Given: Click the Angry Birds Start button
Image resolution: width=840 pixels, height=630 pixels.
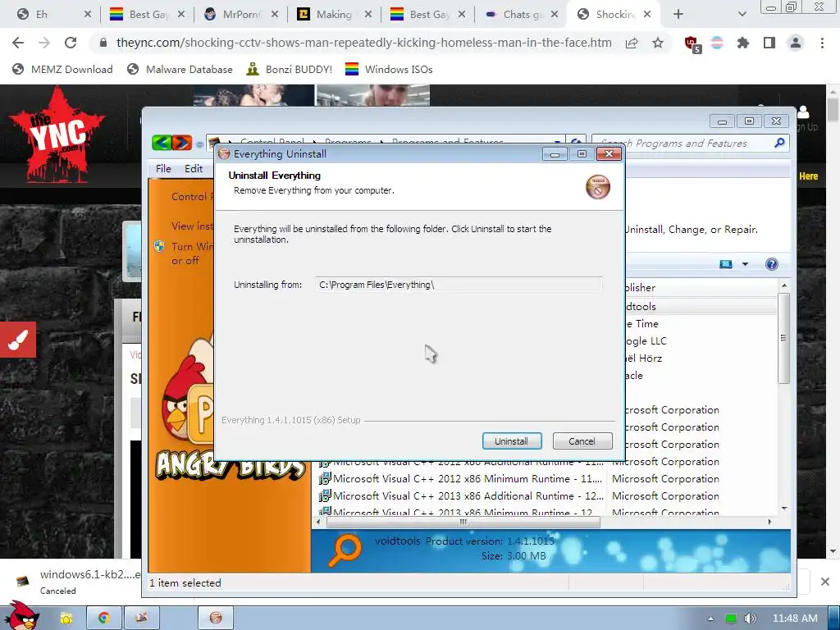Looking at the screenshot, I should coord(21,615).
